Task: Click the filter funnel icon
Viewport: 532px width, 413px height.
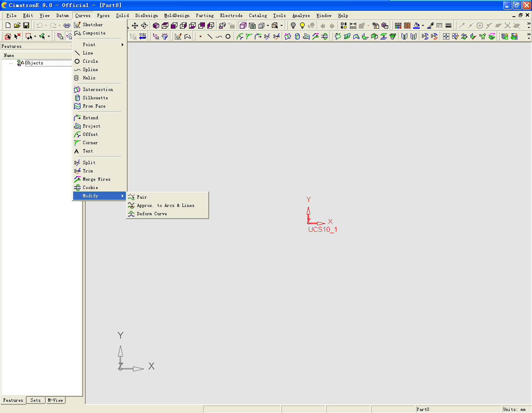Action: pos(165,37)
